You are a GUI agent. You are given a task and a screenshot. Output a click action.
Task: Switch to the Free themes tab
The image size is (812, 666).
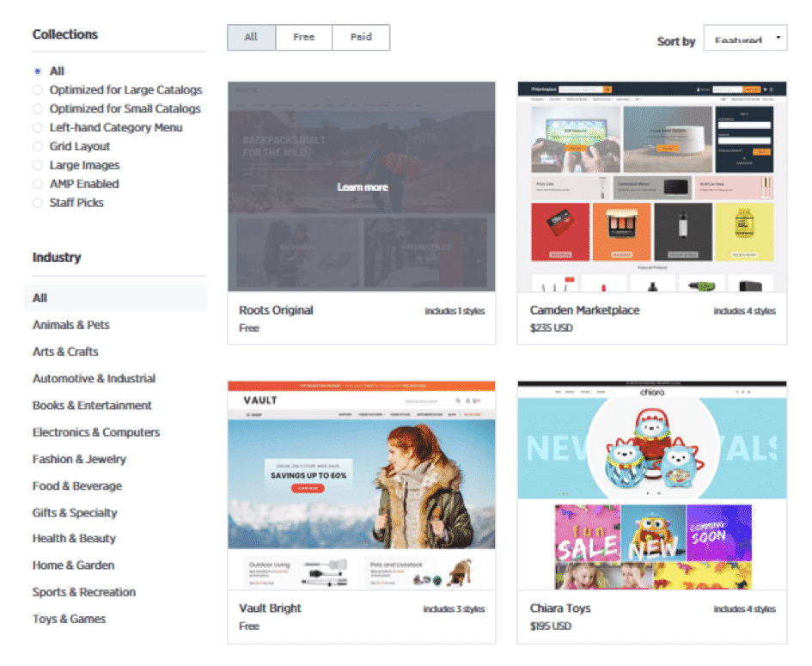[x=303, y=37]
